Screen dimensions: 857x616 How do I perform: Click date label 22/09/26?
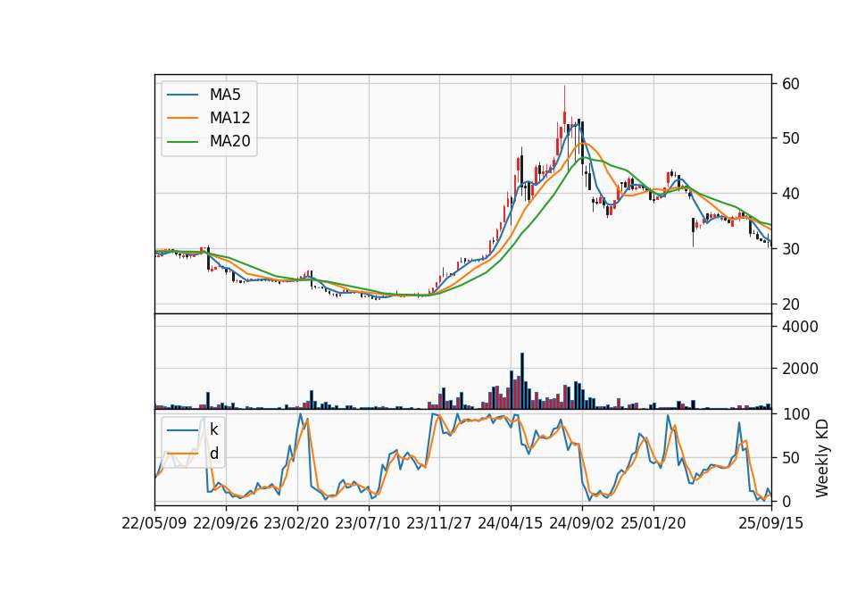[x=226, y=523]
